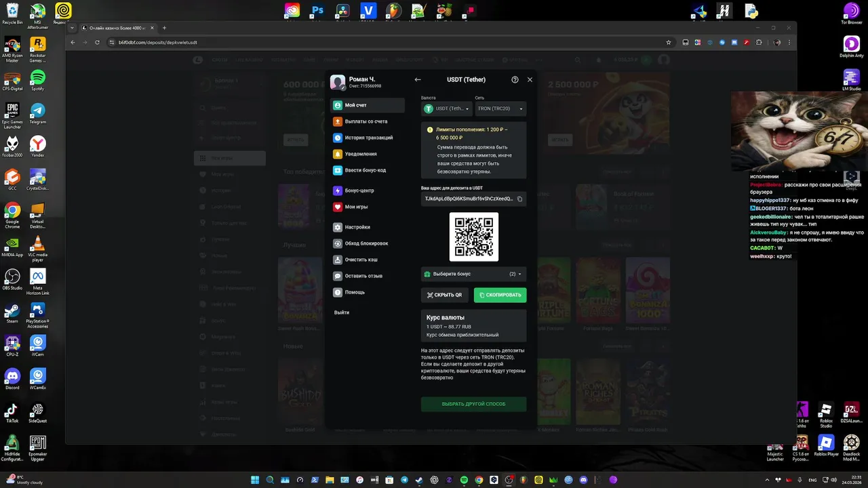Open the TRON (TRC20) network dropdown
This screenshot has height=488, width=868.
tap(500, 108)
